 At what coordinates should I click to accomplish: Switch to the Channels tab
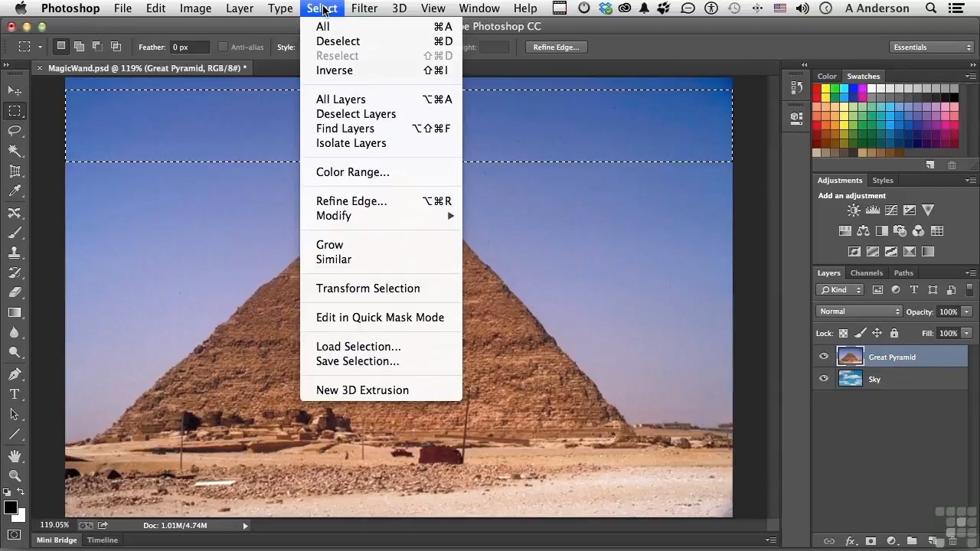866,273
